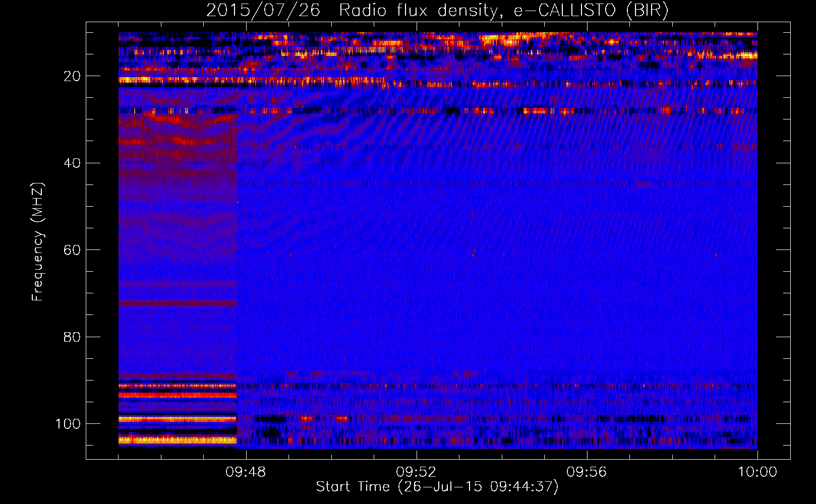
Task: Select the 80 MHz frequency tick label
Action: (x=73, y=337)
